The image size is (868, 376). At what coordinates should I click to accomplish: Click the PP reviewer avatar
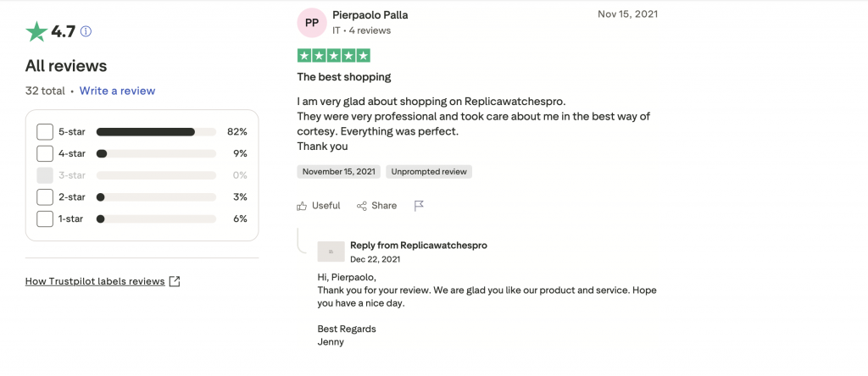coord(312,23)
